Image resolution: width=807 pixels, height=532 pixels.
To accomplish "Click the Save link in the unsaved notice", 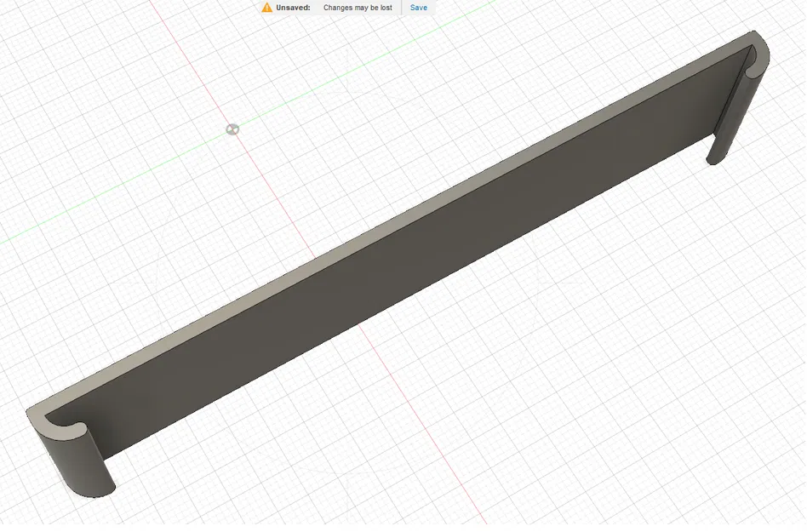I will coord(419,8).
